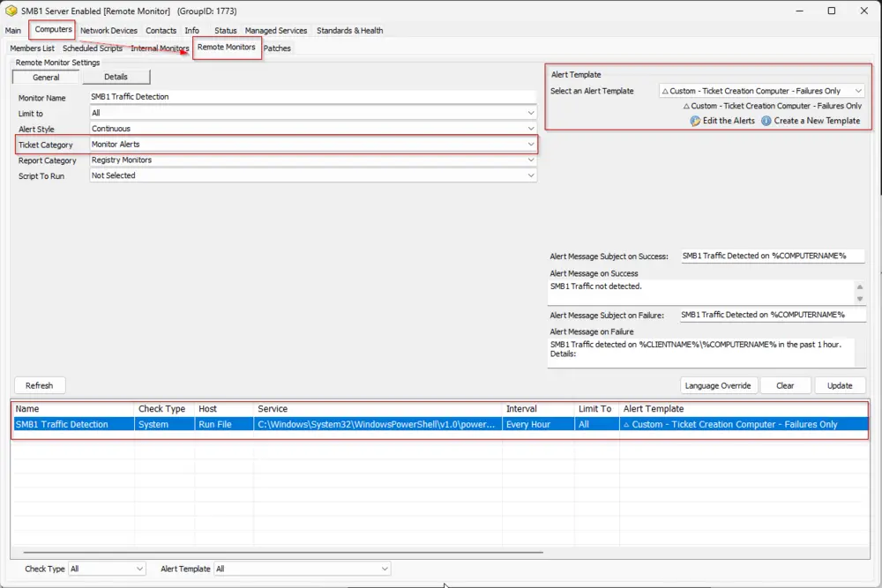
Task: Select the General settings tab
Action: point(46,77)
